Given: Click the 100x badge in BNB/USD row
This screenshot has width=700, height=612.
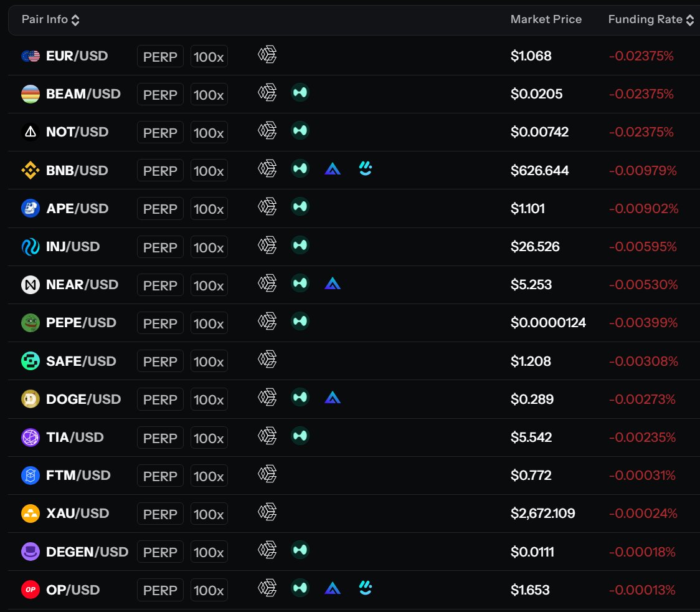Looking at the screenshot, I should point(209,171).
